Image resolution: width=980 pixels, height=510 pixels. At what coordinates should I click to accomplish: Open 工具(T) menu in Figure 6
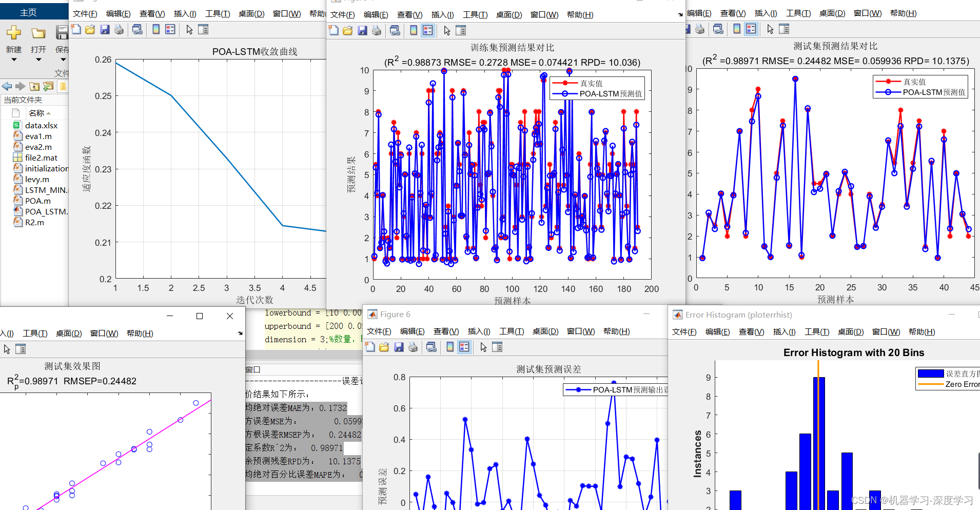point(512,331)
